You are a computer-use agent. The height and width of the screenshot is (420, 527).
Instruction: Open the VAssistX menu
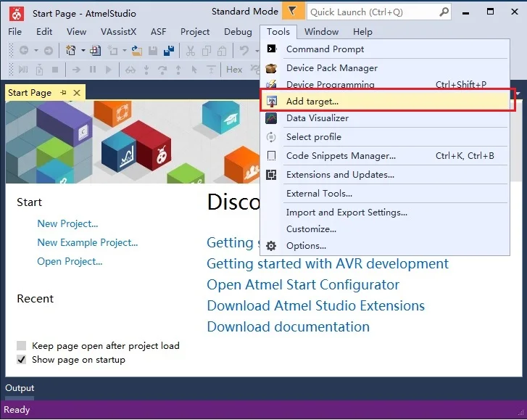click(x=119, y=32)
